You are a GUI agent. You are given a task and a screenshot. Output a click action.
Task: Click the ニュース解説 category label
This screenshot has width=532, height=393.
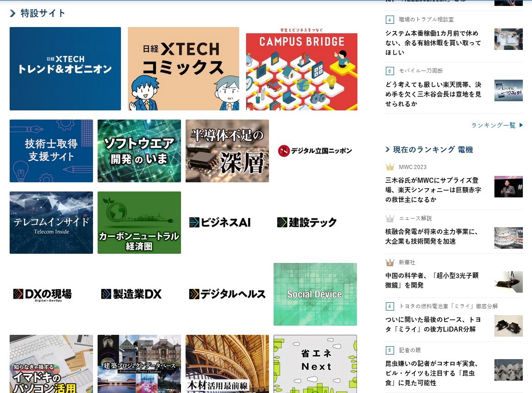[415, 218]
